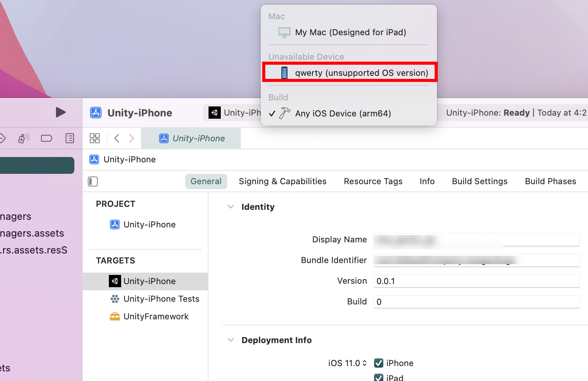This screenshot has width=588, height=381.
Task: Click the Display Name field
Action: 476,240
